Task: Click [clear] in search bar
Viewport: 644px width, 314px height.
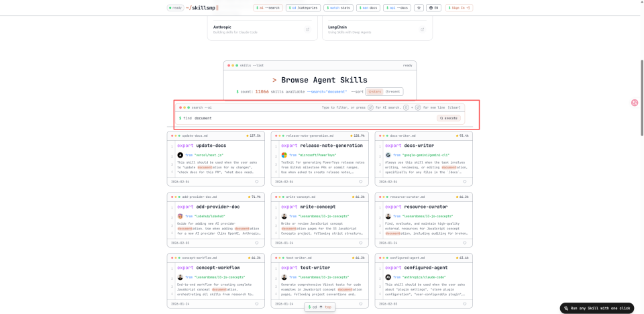Action: pyautogui.click(x=454, y=107)
